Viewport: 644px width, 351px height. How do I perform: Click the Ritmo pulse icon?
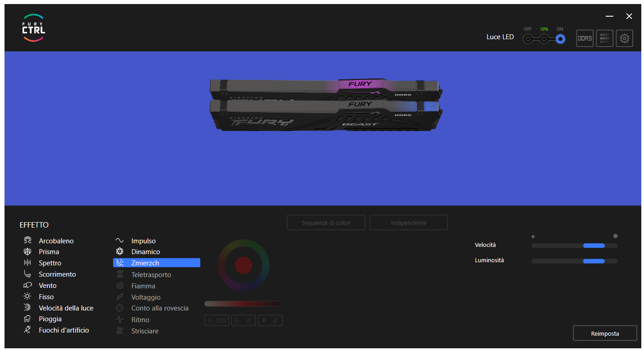(120, 319)
